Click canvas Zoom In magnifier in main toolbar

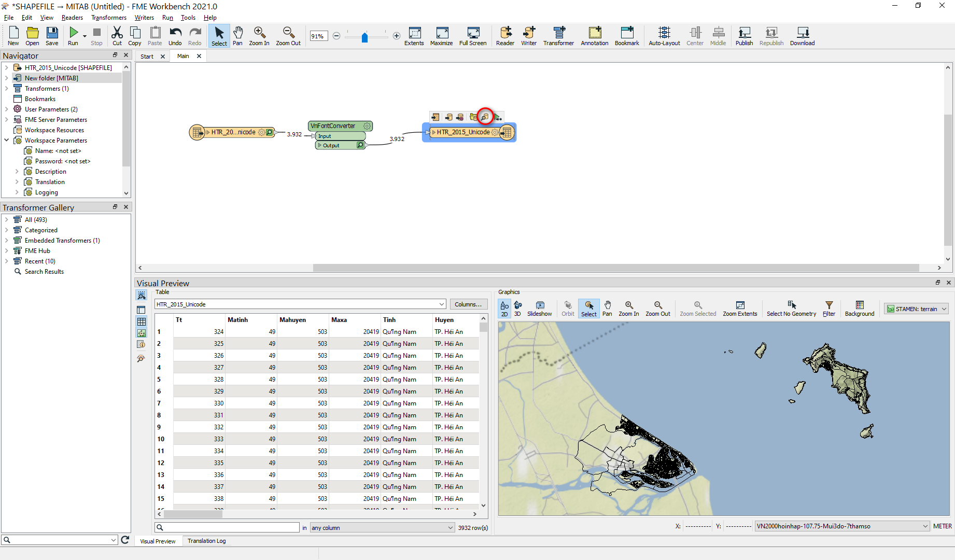click(x=259, y=36)
